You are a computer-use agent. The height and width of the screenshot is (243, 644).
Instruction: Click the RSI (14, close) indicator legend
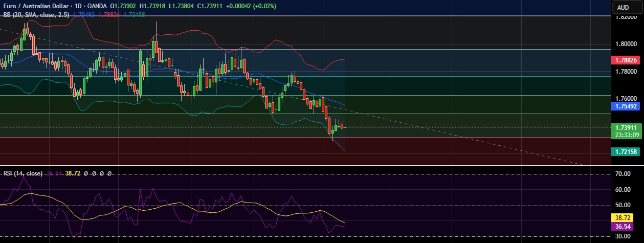pos(23,173)
